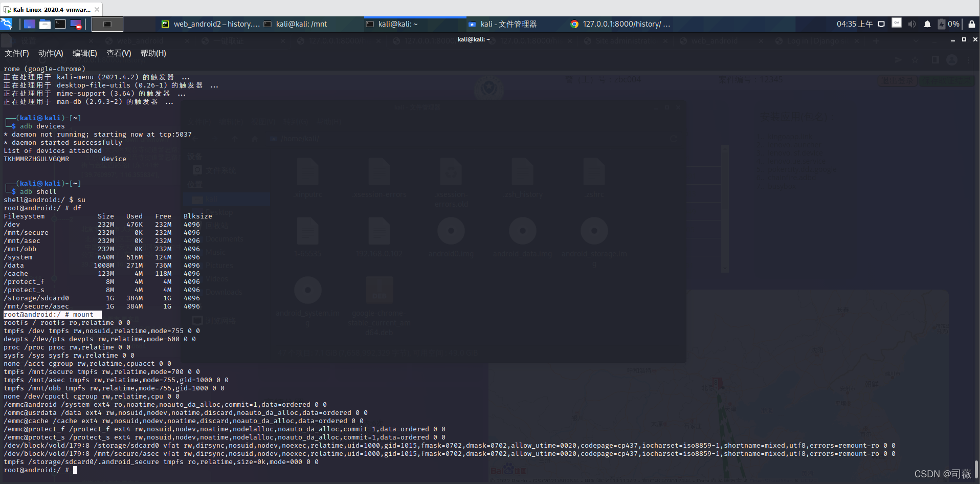Switch to the kali 文件管理器 window
Image resolution: width=980 pixels, height=484 pixels.
pyautogui.click(x=502, y=24)
